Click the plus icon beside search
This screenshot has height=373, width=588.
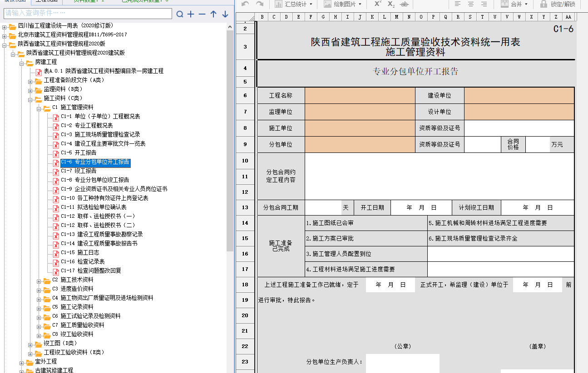click(191, 14)
